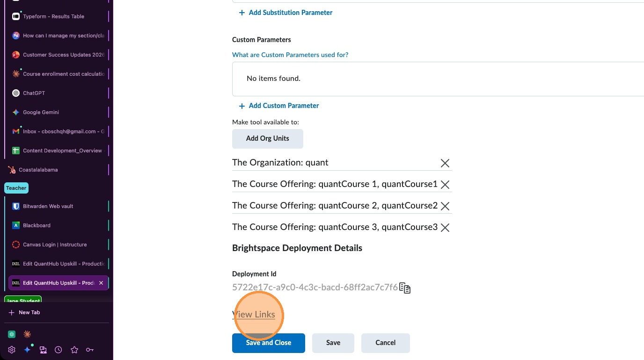The height and width of the screenshot is (360, 644).
Task: Remove quantCourse 3 course offering
Action: (x=445, y=228)
